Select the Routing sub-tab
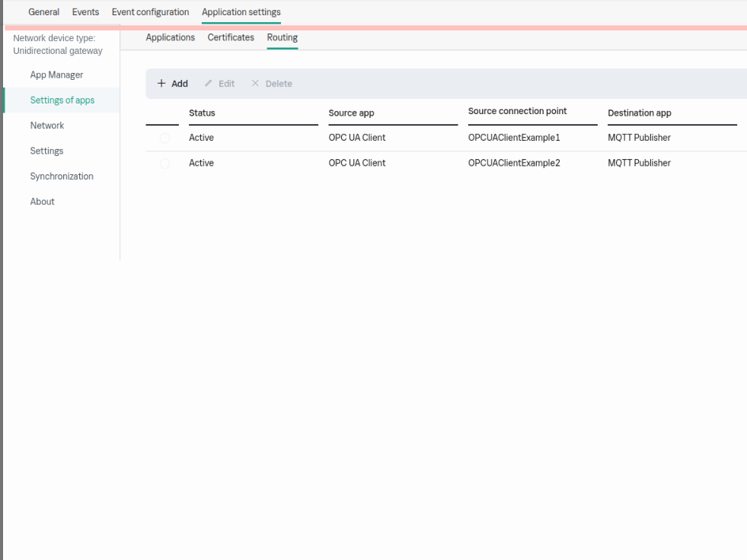 282,37
